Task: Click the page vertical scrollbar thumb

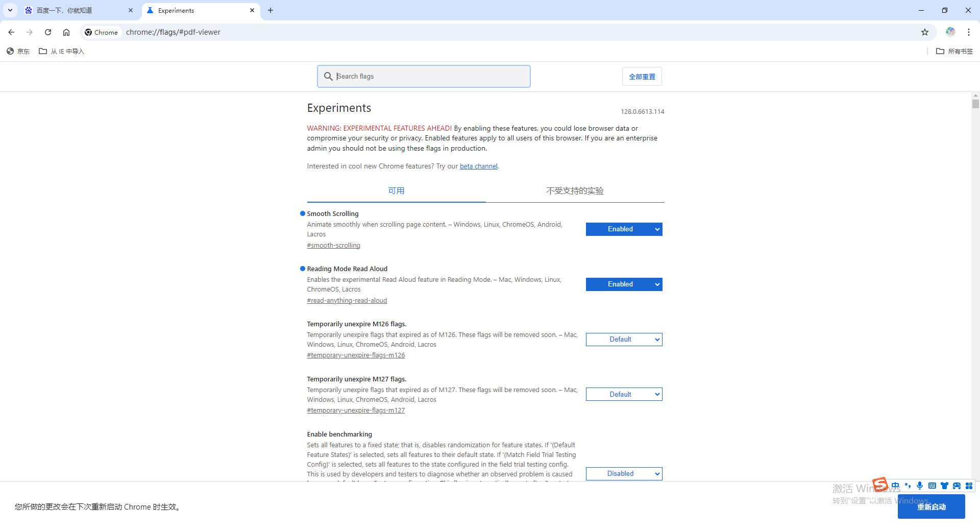Action: click(975, 104)
